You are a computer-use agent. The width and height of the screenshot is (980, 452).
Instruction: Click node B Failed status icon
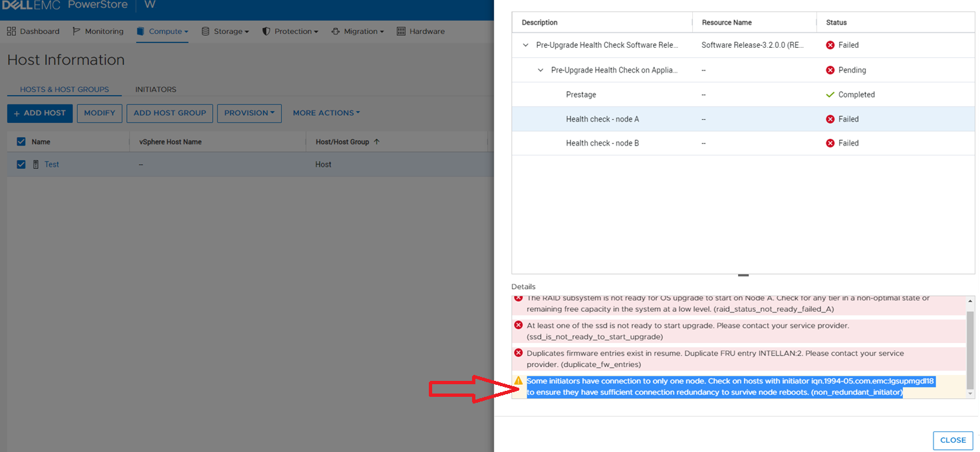click(x=830, y=143)
